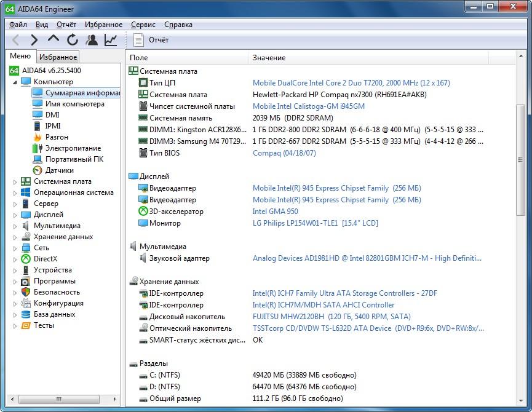This screenshot has height=412, width=532.
Task: Expand the Устройства tree node
Action: click(15, 270)
